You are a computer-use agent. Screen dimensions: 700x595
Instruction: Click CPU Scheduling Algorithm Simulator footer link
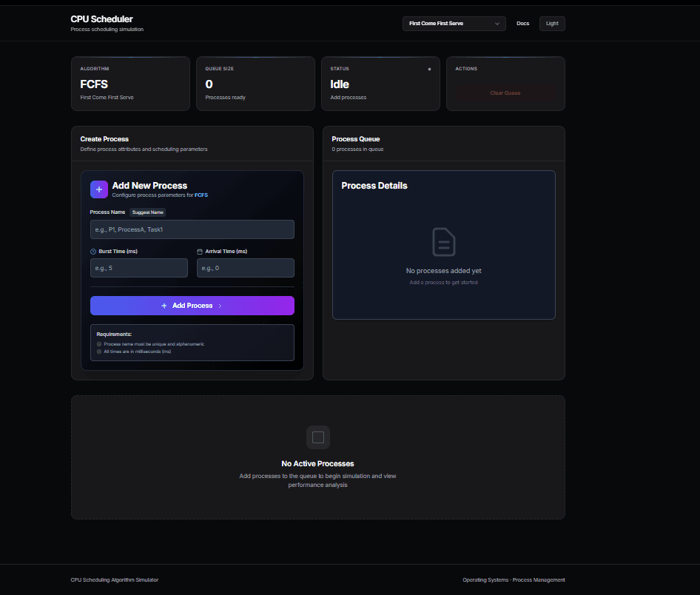[x=114, y=579]
